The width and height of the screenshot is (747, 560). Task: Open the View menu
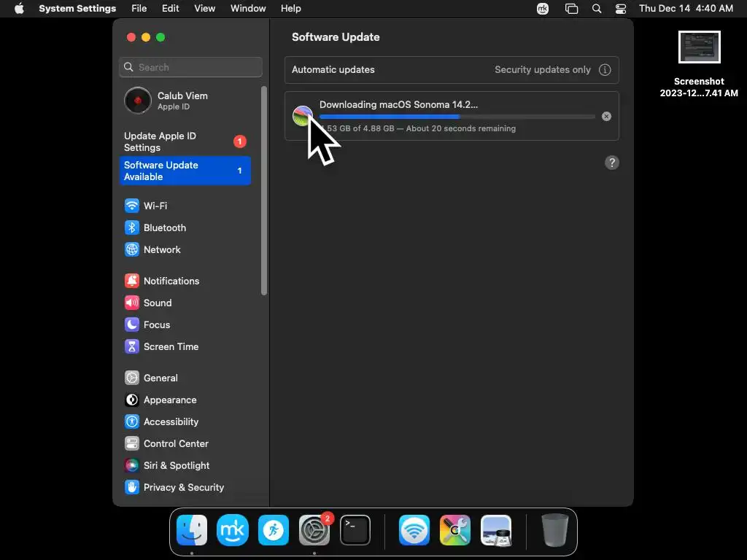[205, 9]
